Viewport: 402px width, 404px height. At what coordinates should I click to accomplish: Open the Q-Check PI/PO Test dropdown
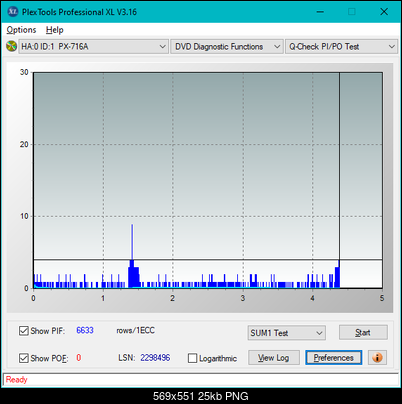click(x=341, y=47)
